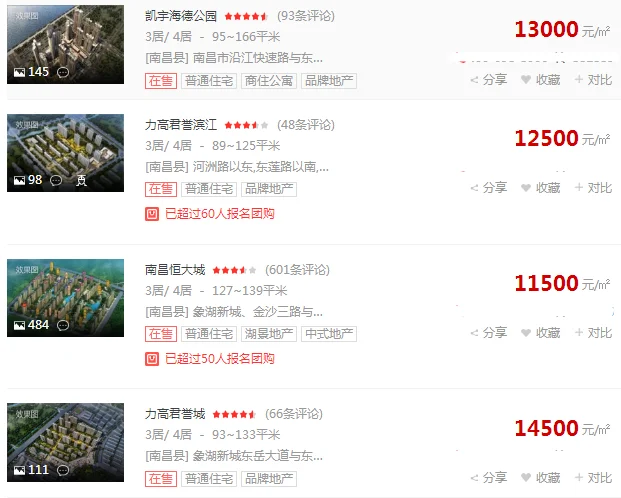Favorite 力高君誉城 with heart icon

(526, 478)
